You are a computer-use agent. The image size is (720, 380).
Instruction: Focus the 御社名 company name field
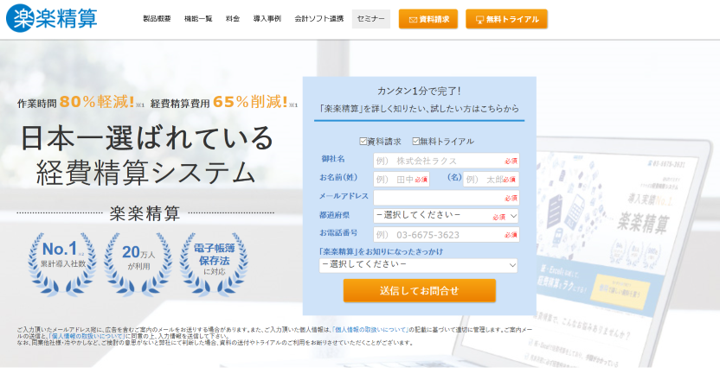(x=446, y=161)
